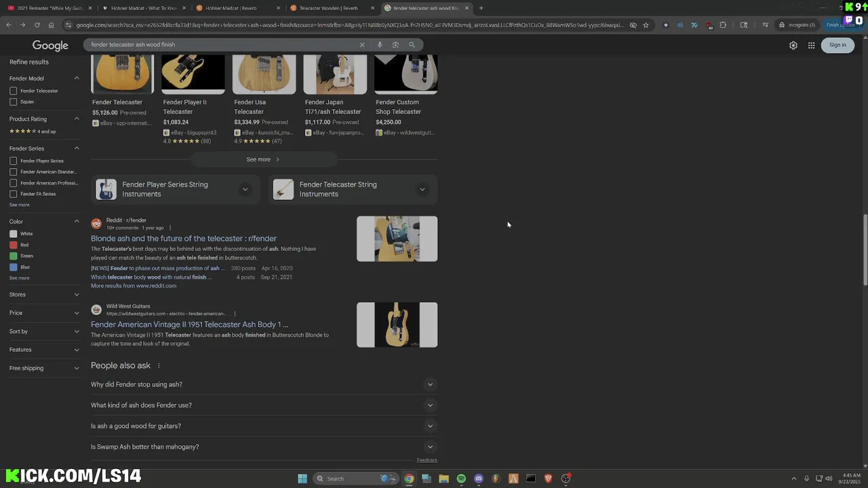Open More results from www.reddit.com
868x488 pixels.
coord(134,286)
